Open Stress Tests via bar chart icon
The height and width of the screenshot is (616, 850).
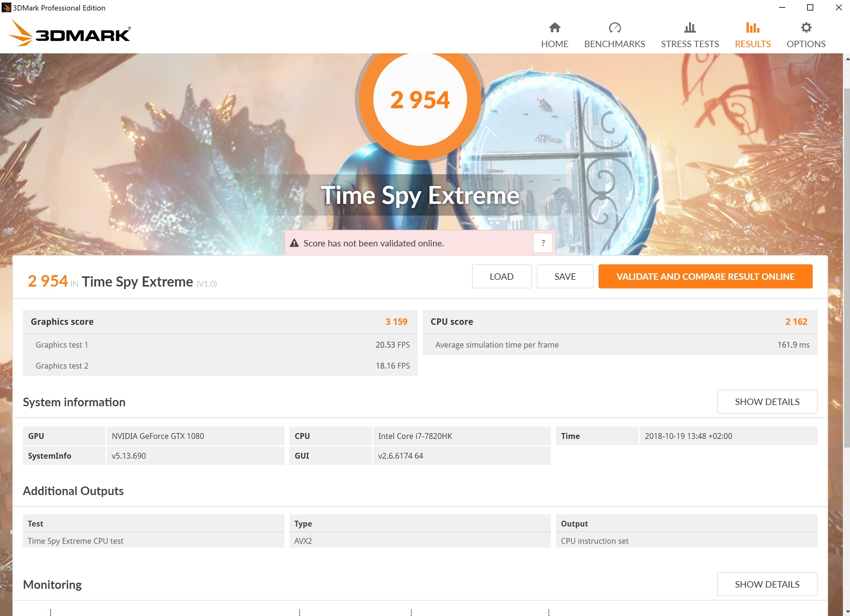(690, 28)
